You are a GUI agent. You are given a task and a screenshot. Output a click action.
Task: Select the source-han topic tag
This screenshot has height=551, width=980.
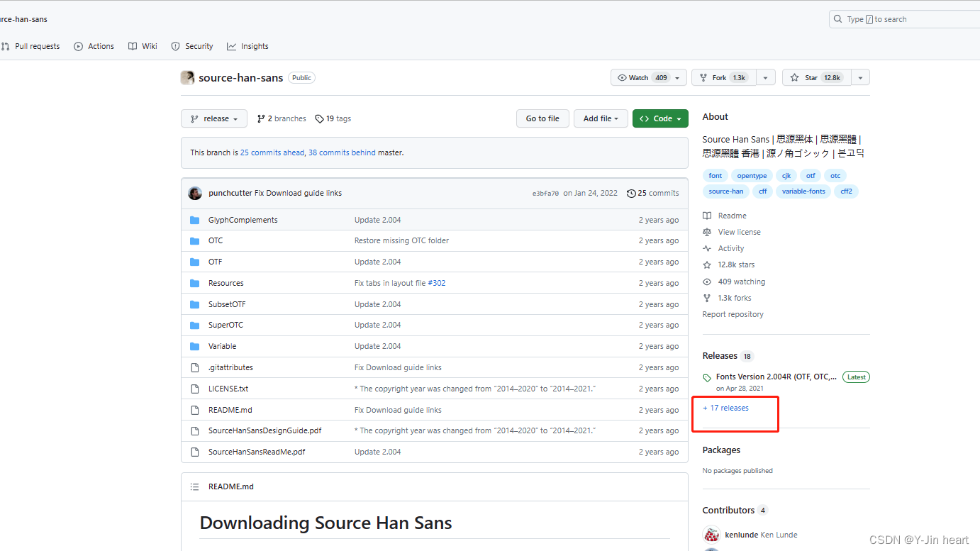coord(726,191)
